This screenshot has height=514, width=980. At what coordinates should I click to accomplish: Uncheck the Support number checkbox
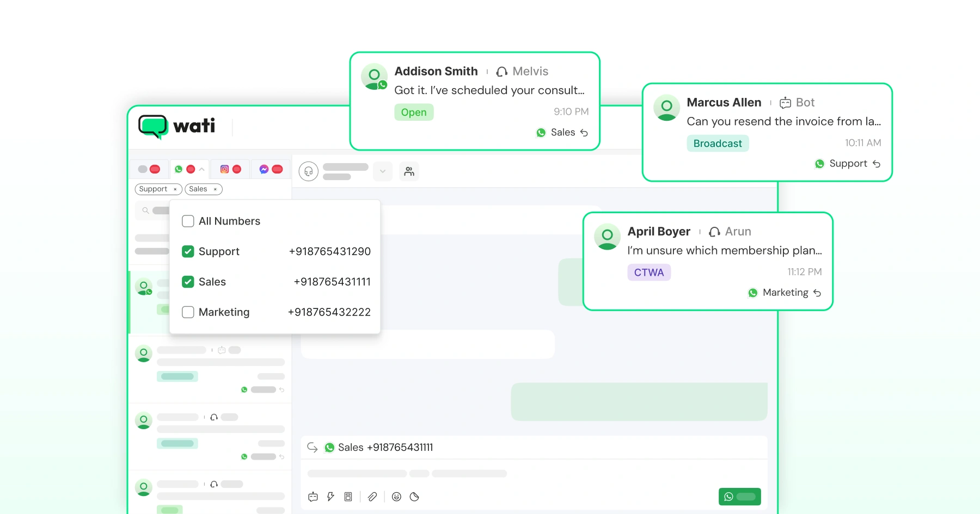click(x=188, y=251)
